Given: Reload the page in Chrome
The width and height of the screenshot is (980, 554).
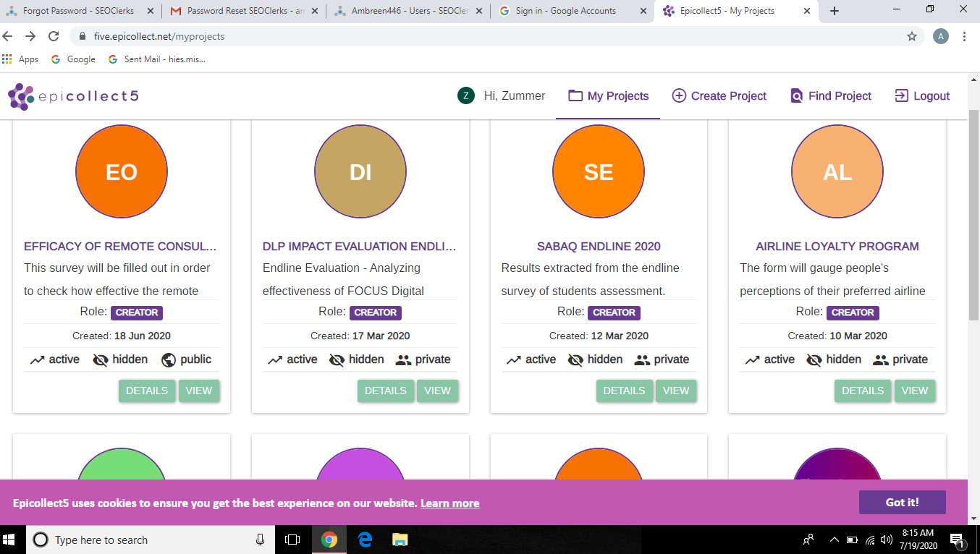Looking at the screenshot, I should [x=54, y=36].
